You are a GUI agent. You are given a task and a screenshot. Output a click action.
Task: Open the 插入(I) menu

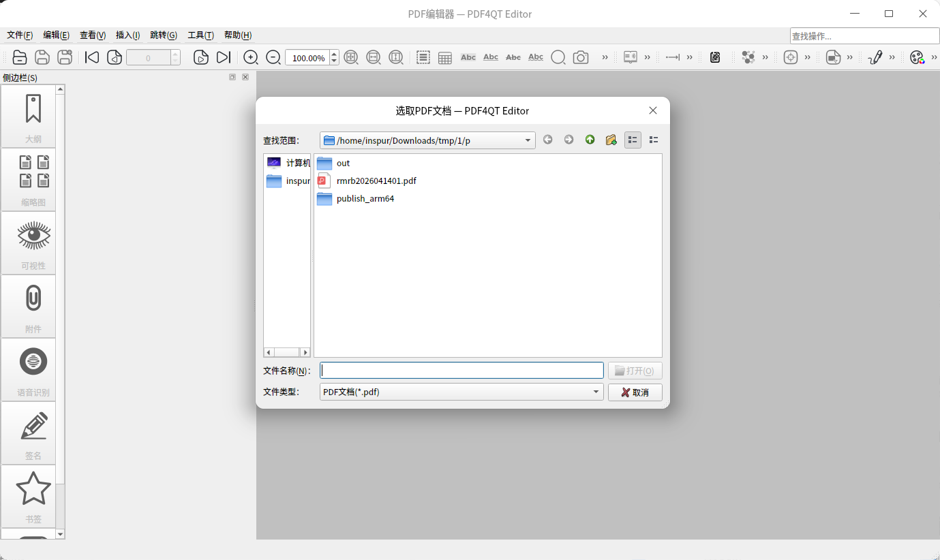point(127,35)
